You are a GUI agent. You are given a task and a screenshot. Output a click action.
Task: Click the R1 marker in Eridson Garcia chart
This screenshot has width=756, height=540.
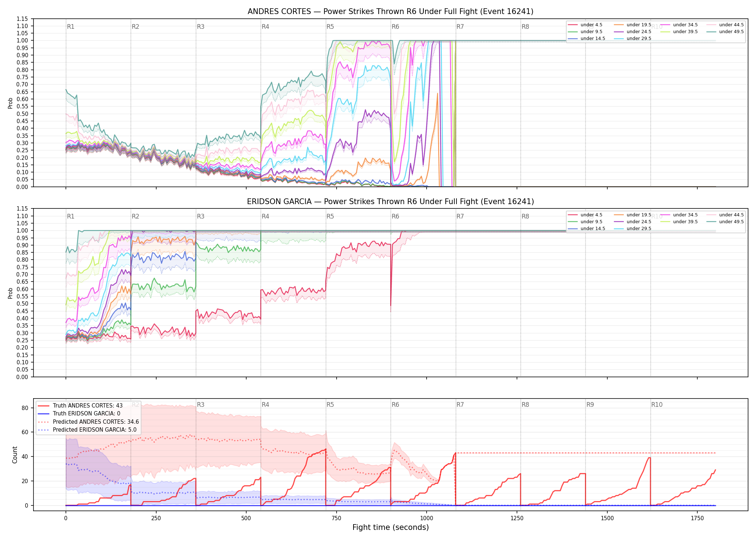point(71,216)
